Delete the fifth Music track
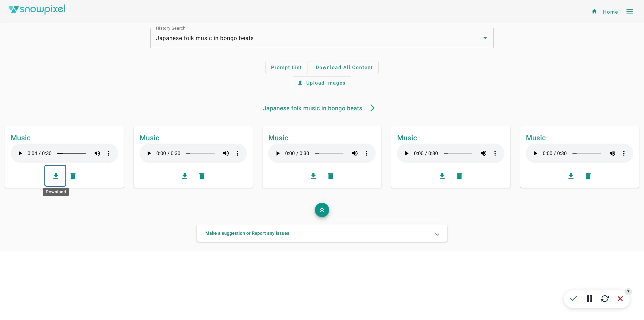644x320 pixels. point(588,176)
